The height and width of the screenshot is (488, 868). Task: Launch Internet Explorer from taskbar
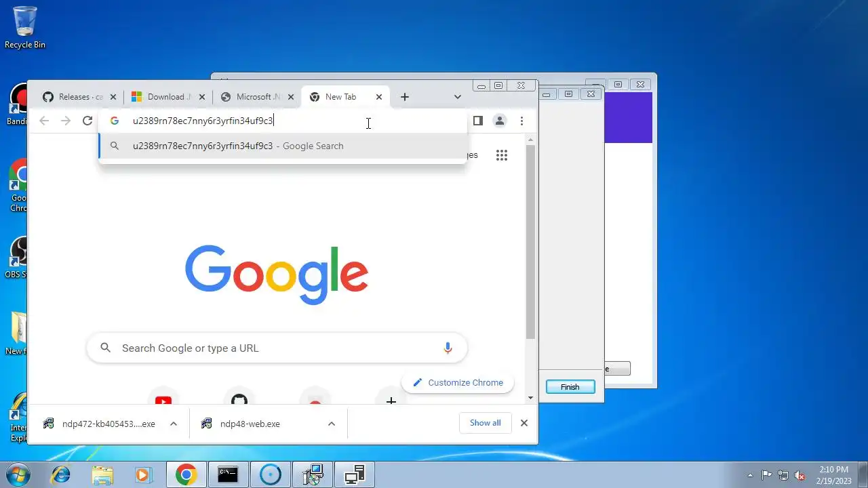click(61, 474)
